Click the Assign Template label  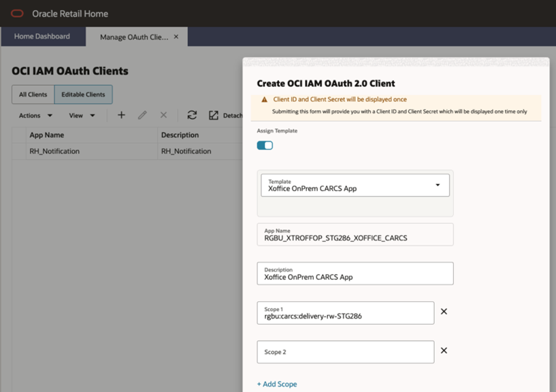(x=277, y=131)
